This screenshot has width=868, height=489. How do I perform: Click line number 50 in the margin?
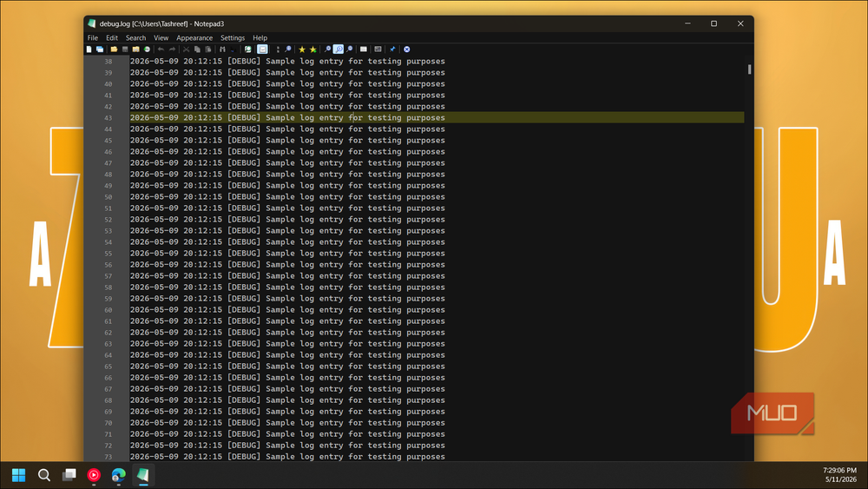click(108, 197)
